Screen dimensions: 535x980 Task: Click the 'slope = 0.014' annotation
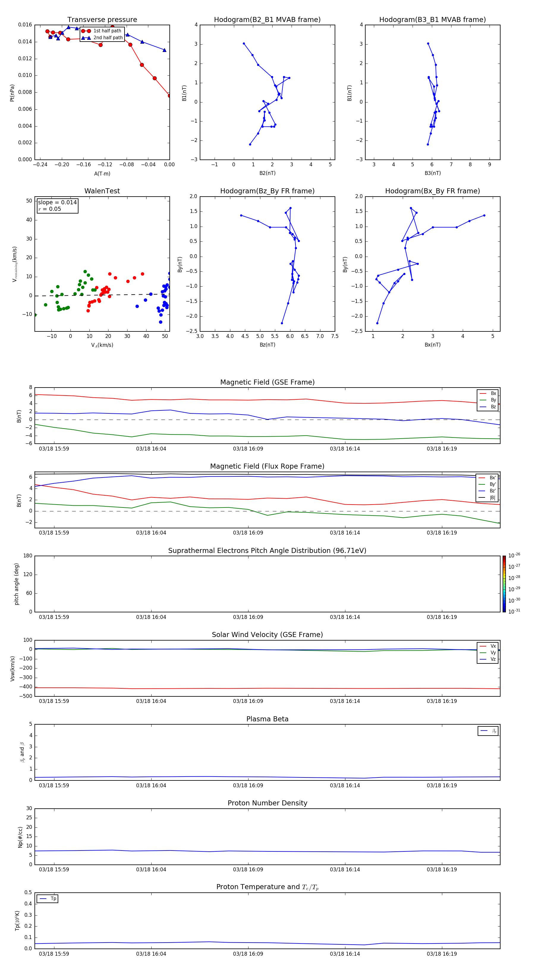point(57,203)
